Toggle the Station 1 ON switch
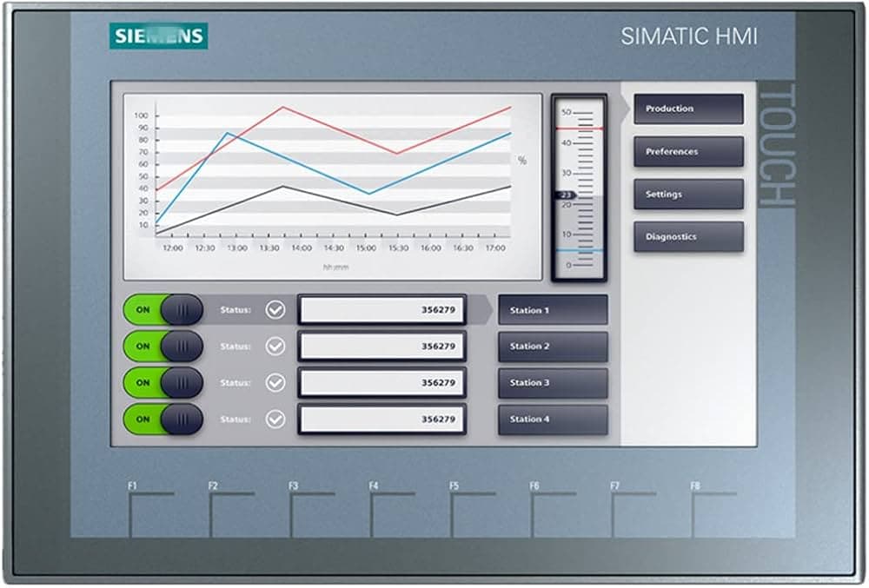 (x=163, y=310)
